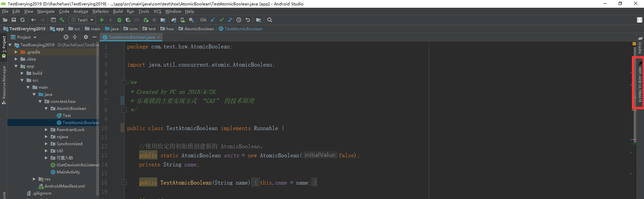Click the Profile app gauge icon
This screenshot has height=199, width=644.
coord(137,20)
